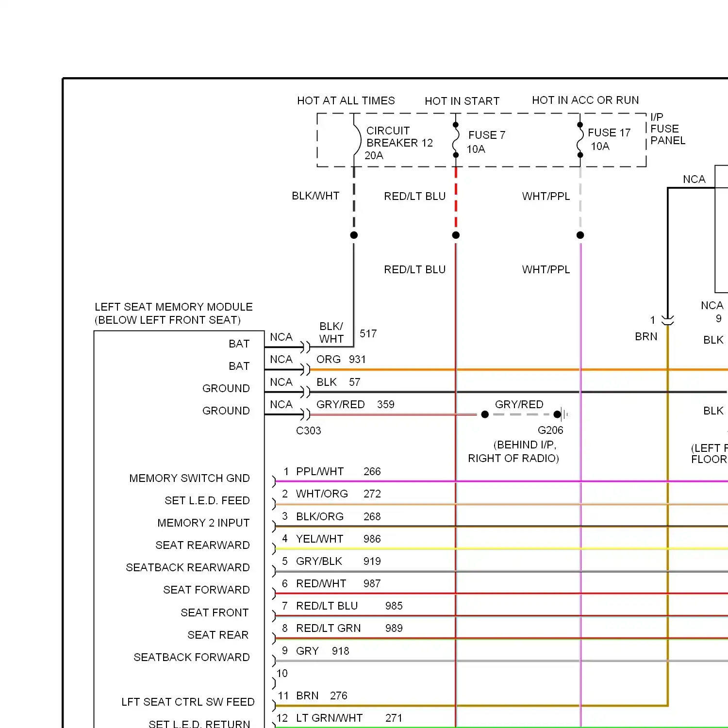
Task: Click the YEL/WHT 986 wire label
Action: (x=338, y=539)
